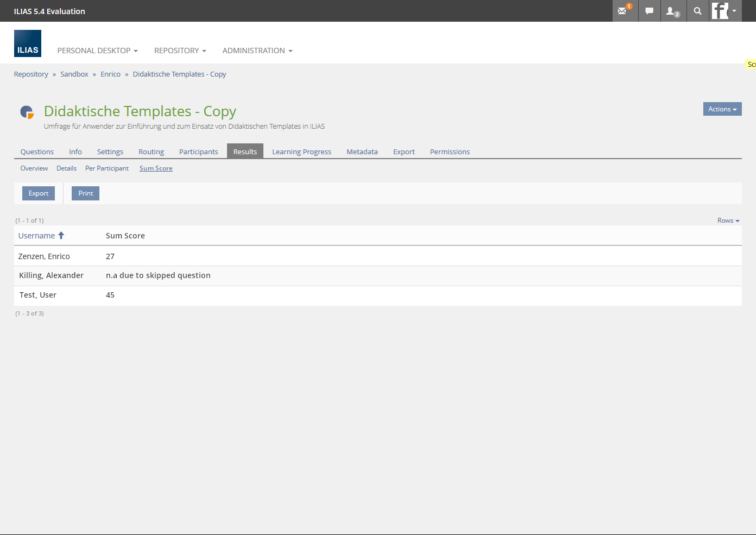
Task: Open the Actions dropdown
Action: pos(722,109)
